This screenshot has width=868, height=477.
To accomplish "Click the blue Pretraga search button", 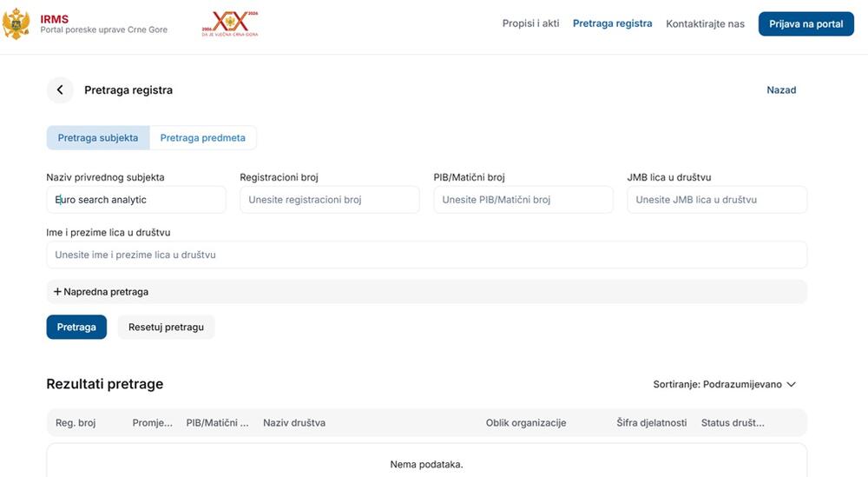I will (x=76, y=327).
